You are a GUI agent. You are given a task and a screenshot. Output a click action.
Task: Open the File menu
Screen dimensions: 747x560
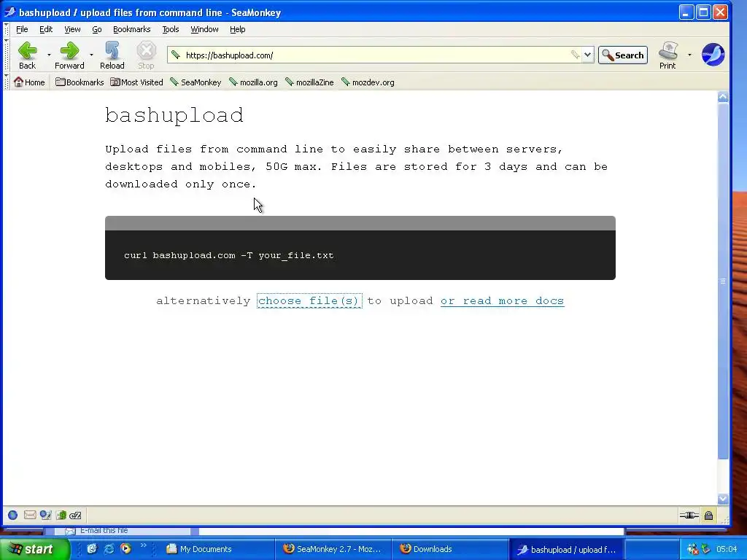(22, 29)
